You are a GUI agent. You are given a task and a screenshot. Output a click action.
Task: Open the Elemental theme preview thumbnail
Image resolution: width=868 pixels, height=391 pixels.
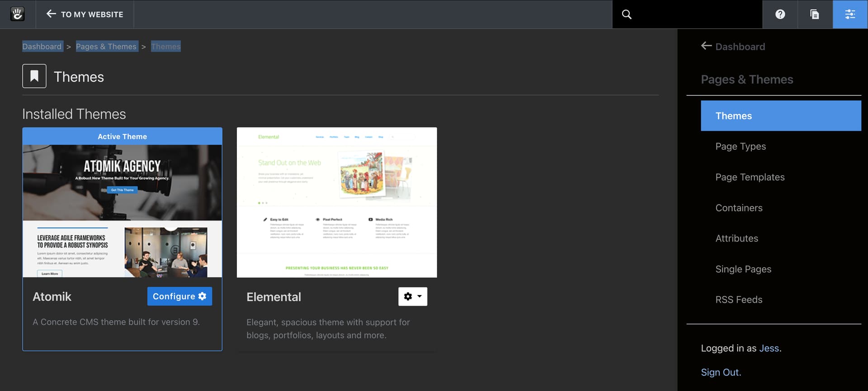337,202
